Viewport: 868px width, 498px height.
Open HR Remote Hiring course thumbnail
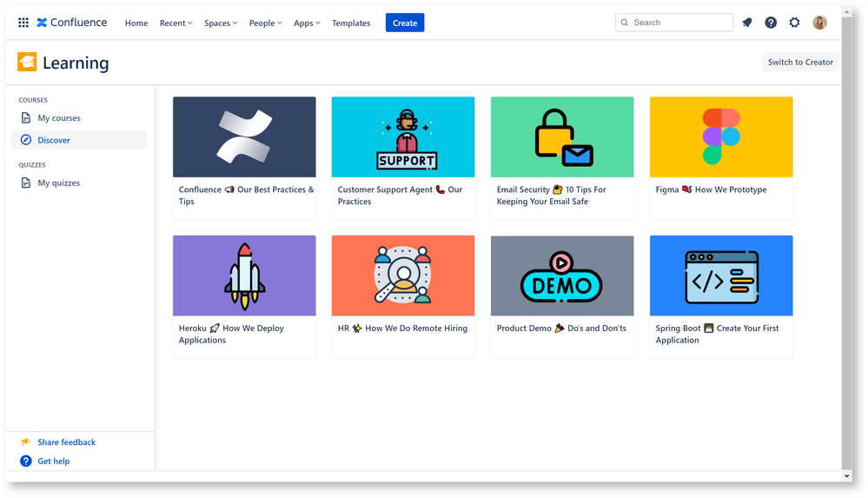[x=403, y=276]
